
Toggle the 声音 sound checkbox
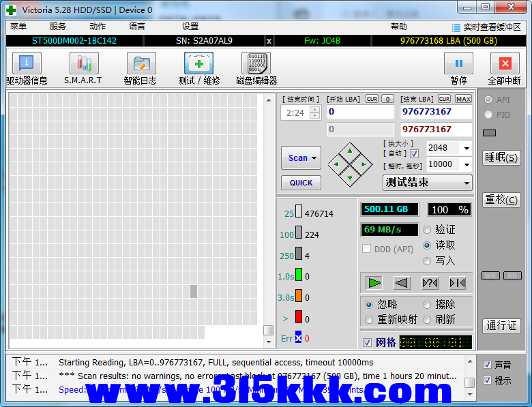click(487, 365)
